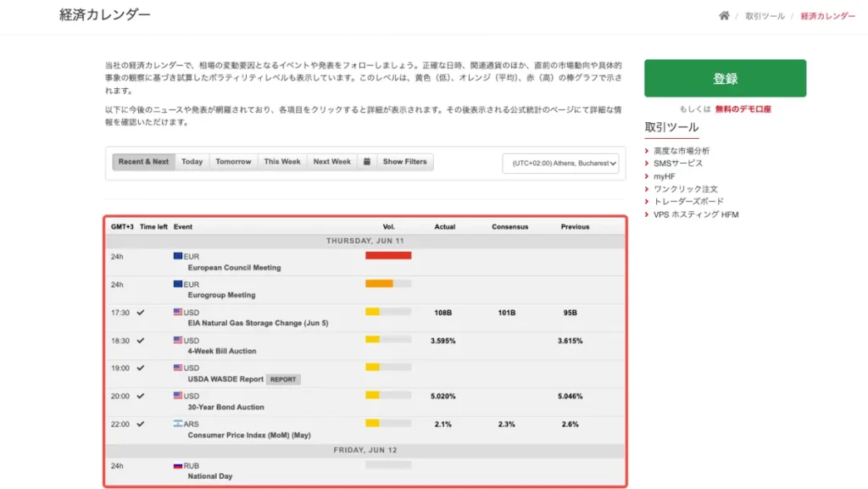Click the checkmark on the 20:00 row

tap(141, 396)
